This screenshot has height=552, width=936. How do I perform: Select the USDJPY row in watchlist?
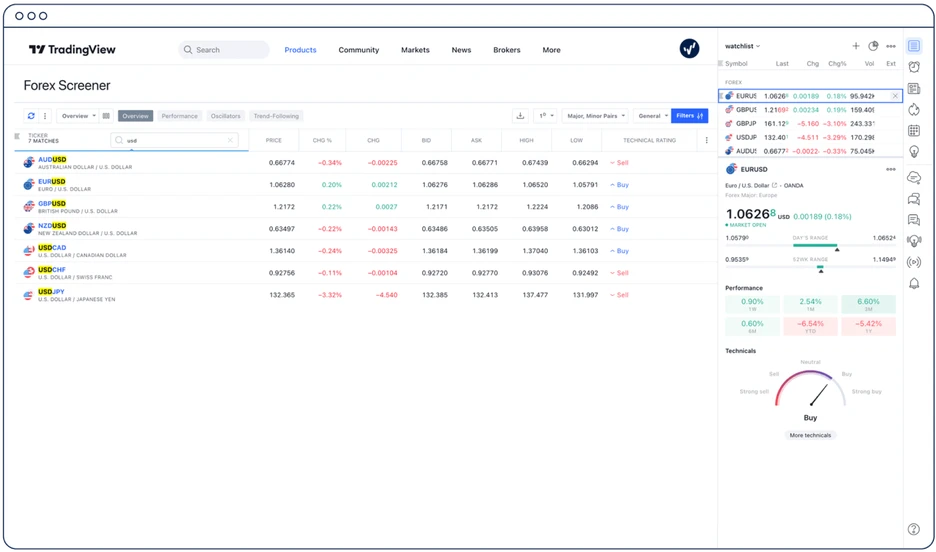click(x=810, y=137)
